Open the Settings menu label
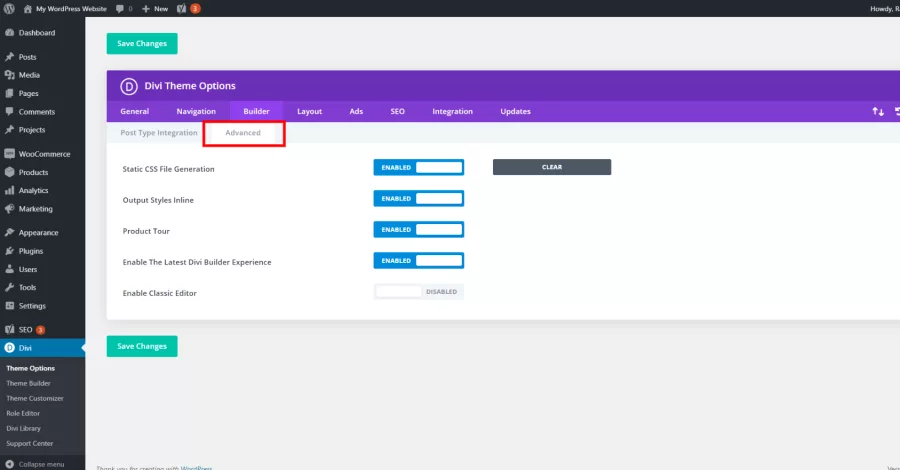Screen dimensions: 900x470 point(32,306)
